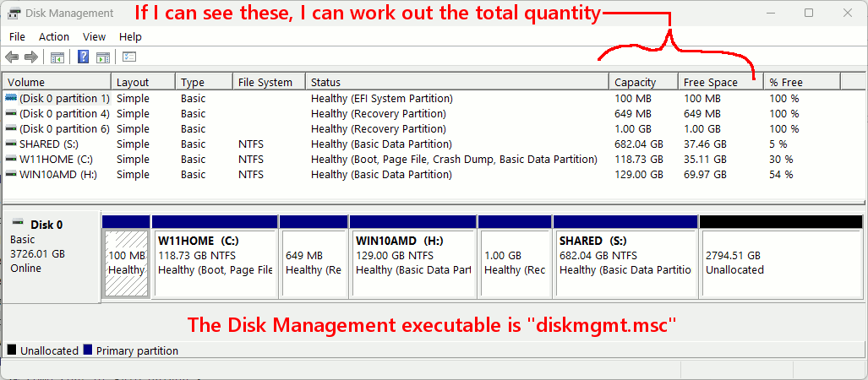Image resolution: width=868 pixels, height=380 pixels.
Task: Click 'Healthy (Boot, Page File, Crash Dump...' status
Action: 454,160
